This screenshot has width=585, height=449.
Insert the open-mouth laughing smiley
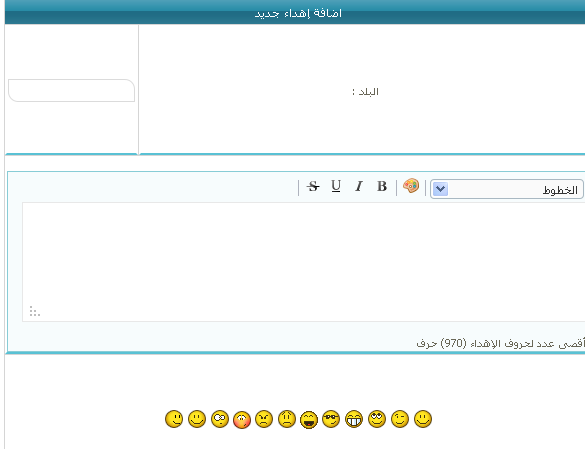click(x=309, y=420)
